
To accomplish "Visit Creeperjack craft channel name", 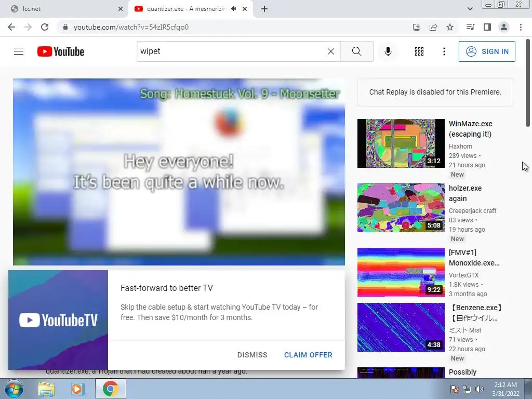I will 472,211.
